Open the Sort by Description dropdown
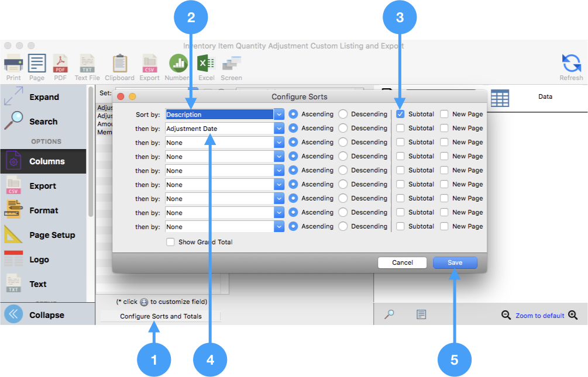This screenshot has width=588, height=377. pos(279,115)
